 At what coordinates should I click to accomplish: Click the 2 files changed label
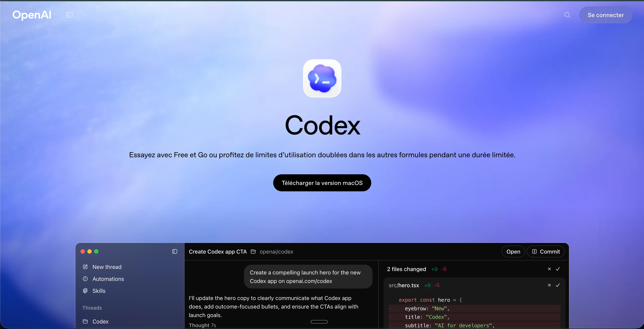pyautogui.click(x=407, y=269)
